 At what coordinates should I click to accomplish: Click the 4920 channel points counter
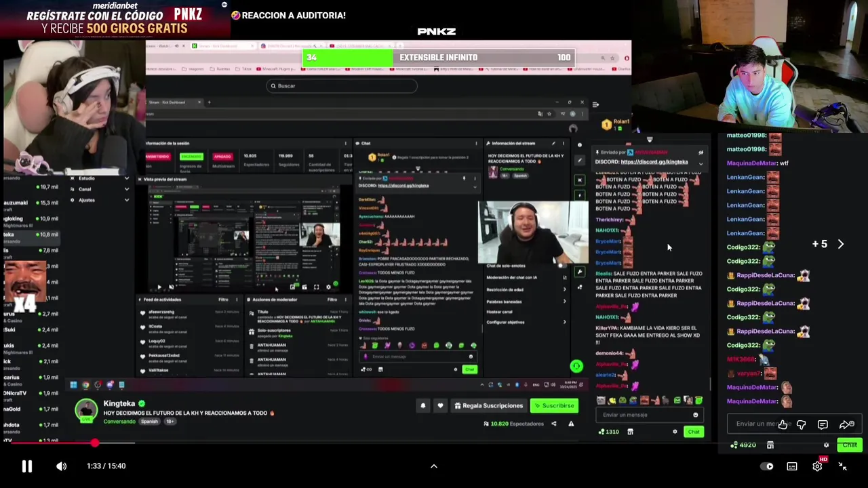[x=743, y=445]
